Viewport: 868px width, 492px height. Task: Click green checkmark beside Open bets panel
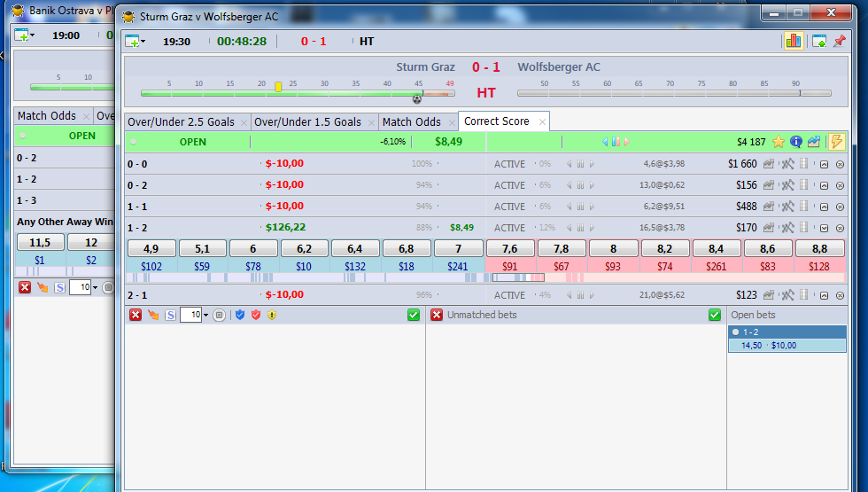[715, 315]
